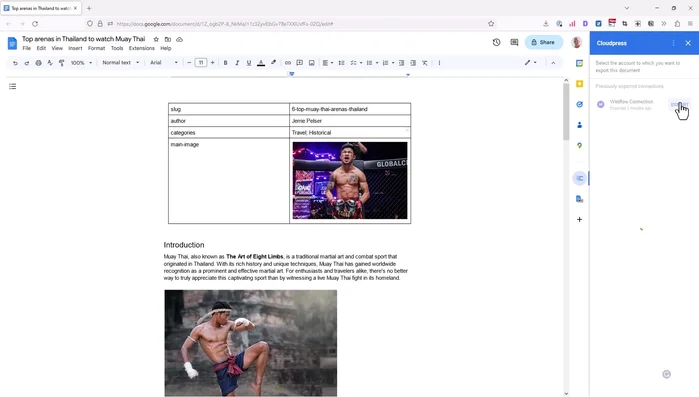Click the Get add-ons plus icon

click(x=579, y=219)
